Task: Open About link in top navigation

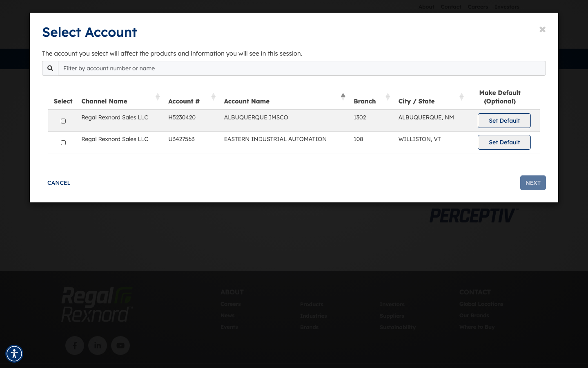Action: click(x=426, y=7)
